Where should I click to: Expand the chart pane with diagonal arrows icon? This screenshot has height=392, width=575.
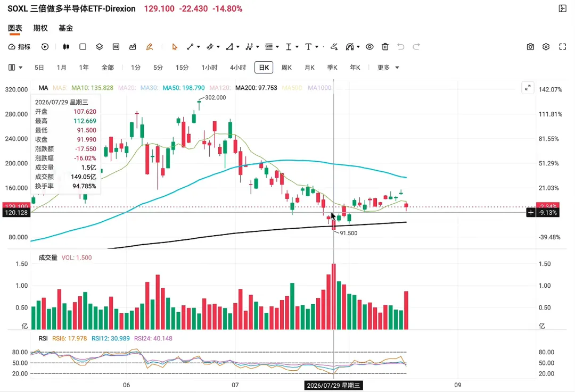(528, 88)
